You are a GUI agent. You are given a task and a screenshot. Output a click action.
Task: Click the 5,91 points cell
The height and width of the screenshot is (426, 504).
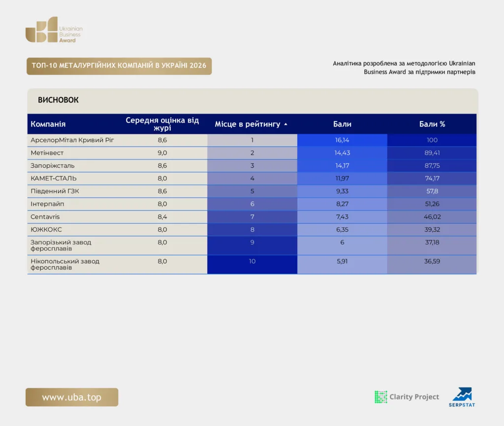tap(342, 264)
